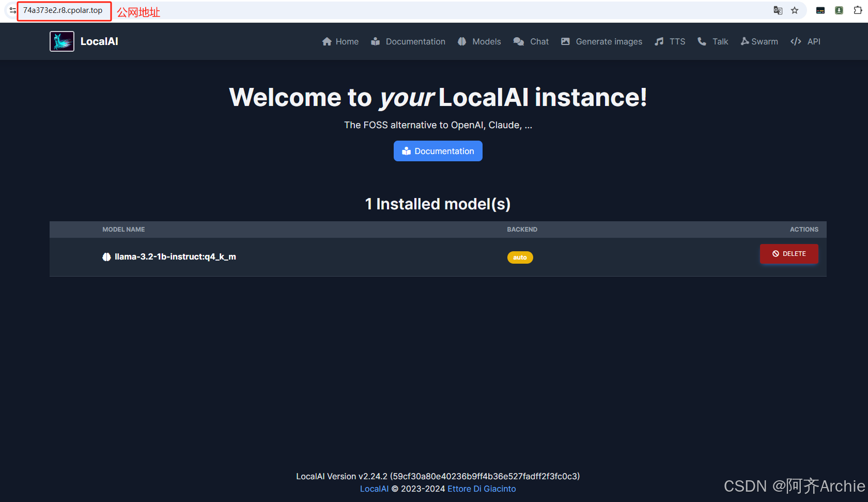The height and width of the screenshot is (502, 868).
Task: Click the green download extension icon
Action: [839, 10]
